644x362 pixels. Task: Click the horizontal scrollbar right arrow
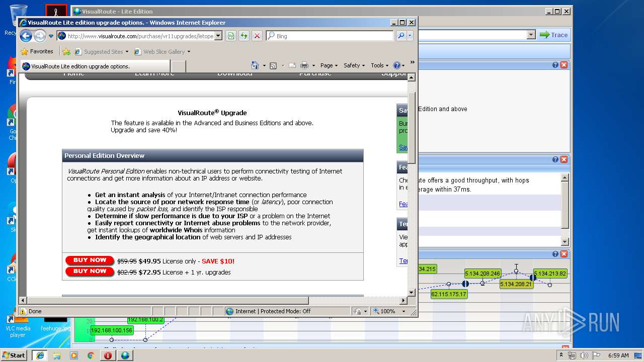pyautogui.click(x=403, y=301)
